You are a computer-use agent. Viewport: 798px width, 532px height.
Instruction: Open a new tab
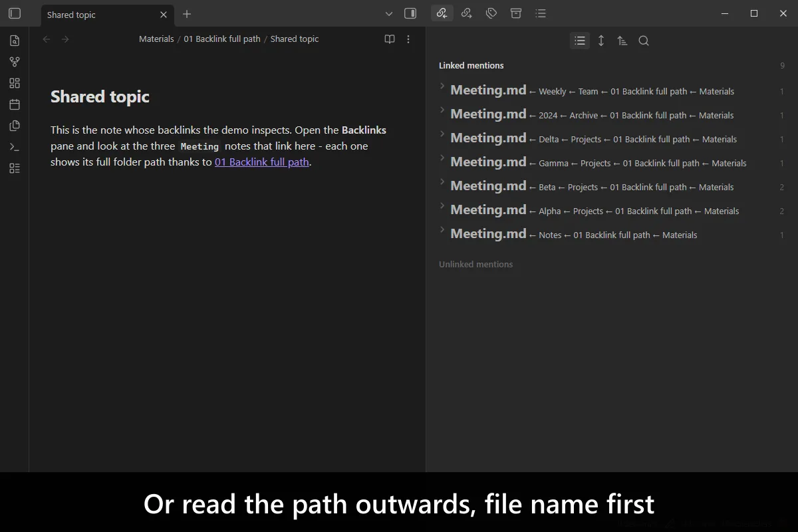(187, 14)
